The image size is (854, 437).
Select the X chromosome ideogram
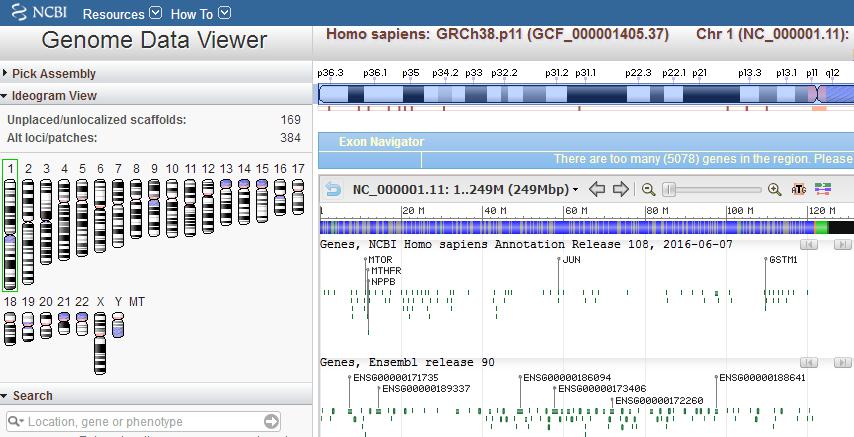100,343
